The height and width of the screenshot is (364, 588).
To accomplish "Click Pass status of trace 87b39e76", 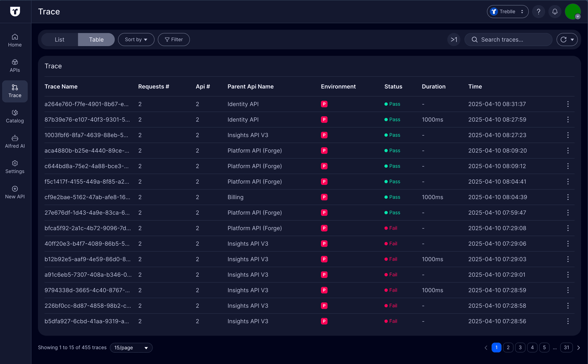I will point(392,120).
